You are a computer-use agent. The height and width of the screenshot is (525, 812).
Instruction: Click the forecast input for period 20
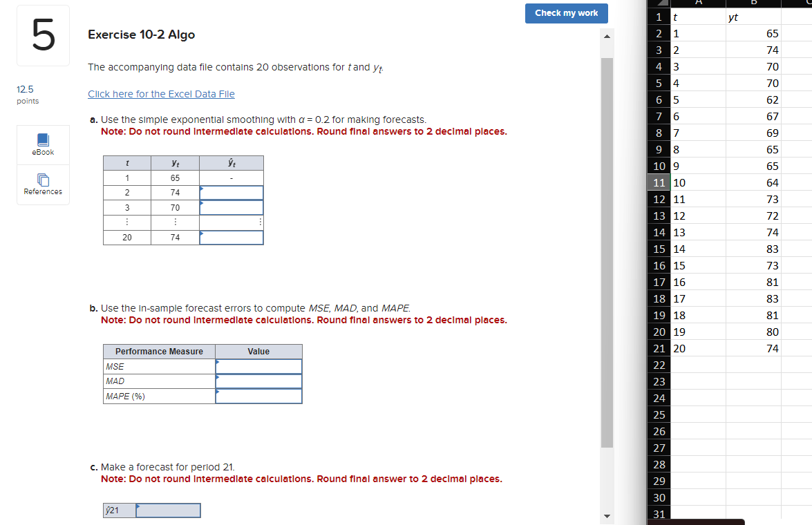[232, 237]
